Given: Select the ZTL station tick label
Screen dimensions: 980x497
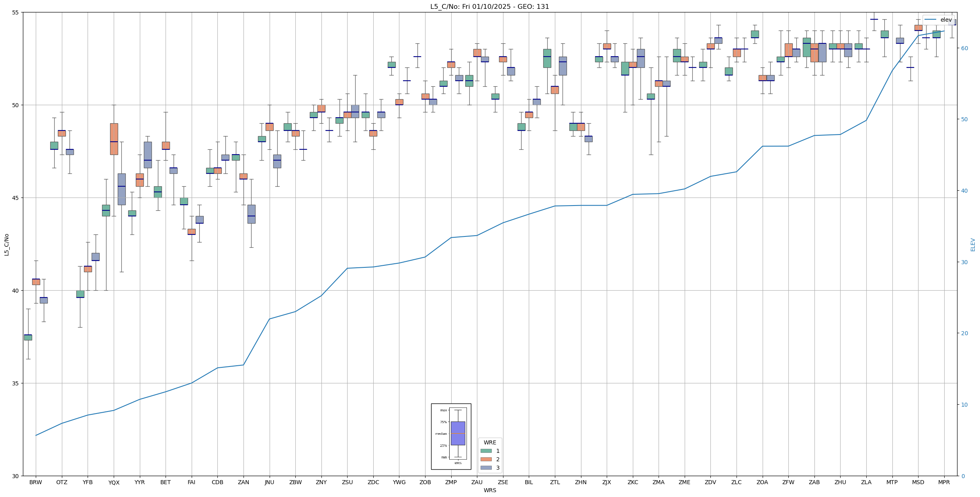Looking at the screenshot, I should [555, 482].
